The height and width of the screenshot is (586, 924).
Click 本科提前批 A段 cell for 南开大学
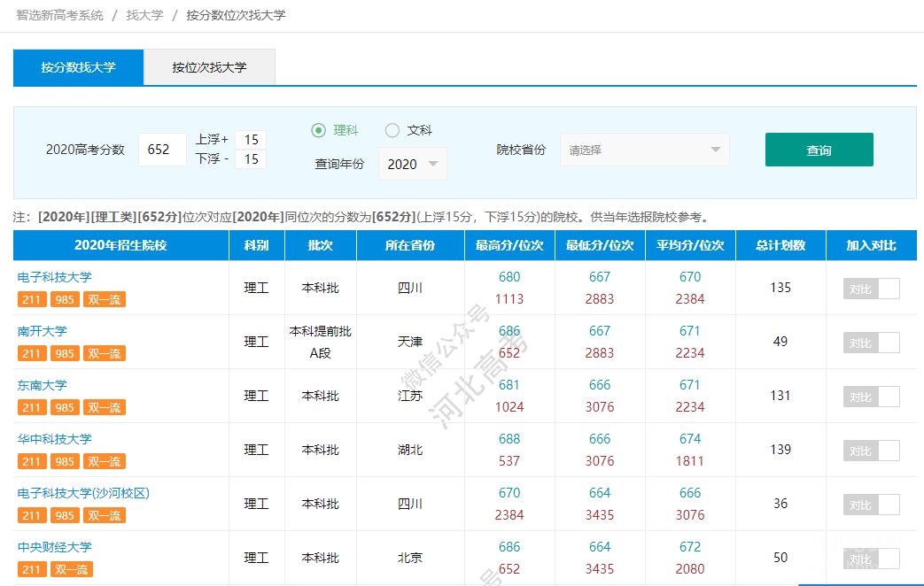(321, 343)
